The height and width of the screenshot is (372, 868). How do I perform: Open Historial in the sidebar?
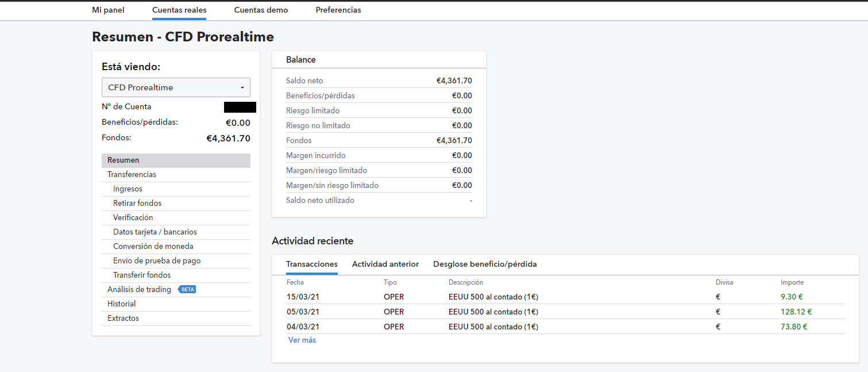tap(122, 304)
